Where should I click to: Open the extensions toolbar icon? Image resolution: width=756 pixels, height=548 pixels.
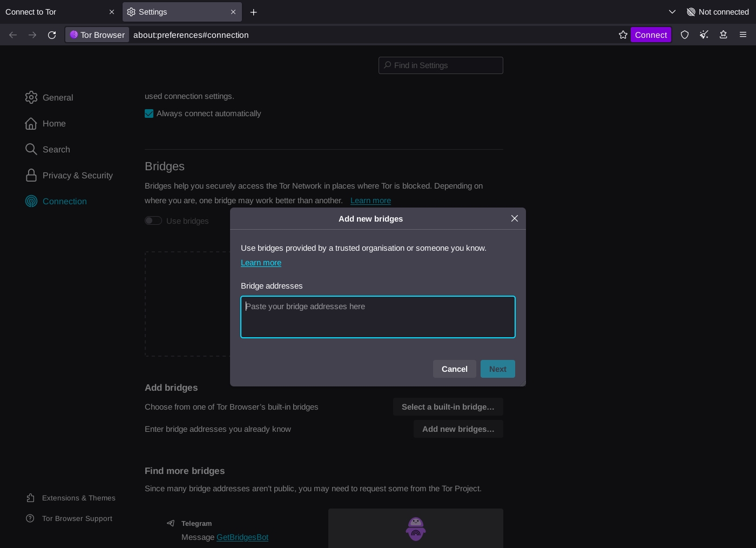pos(724,35)
